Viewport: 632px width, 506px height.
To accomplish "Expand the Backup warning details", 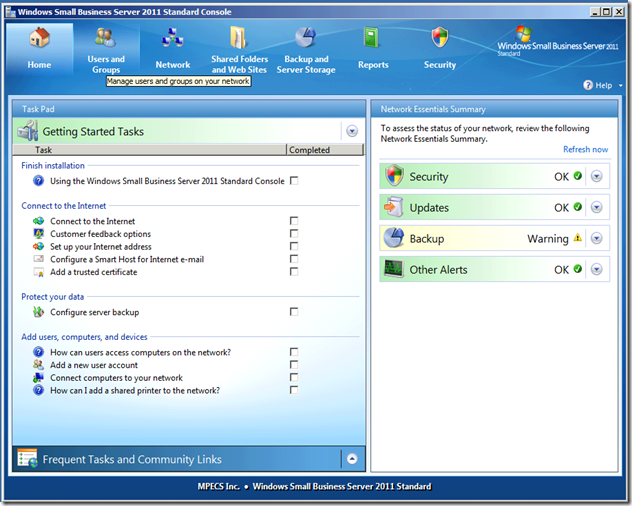I will (x=597, y=239).
